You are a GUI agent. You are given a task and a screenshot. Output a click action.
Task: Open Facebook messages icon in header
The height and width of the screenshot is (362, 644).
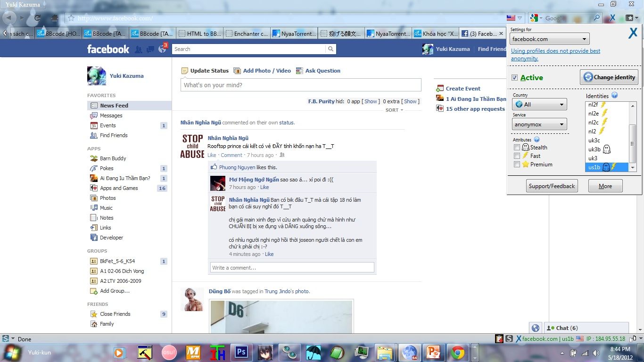pos(150,49)
